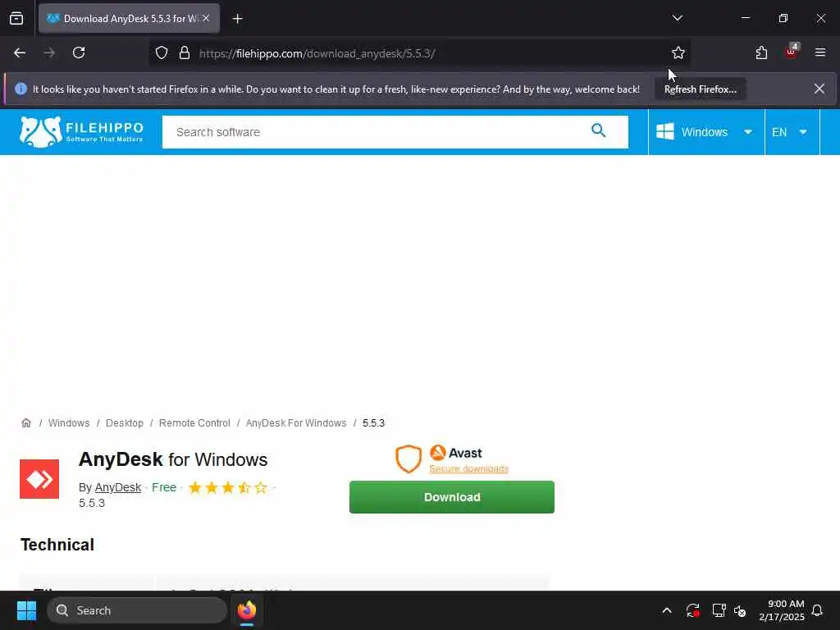The width and height of the screenshot is (840, 630).
Task: Open the Windows breadcrumb link
Action: [69, 423]
